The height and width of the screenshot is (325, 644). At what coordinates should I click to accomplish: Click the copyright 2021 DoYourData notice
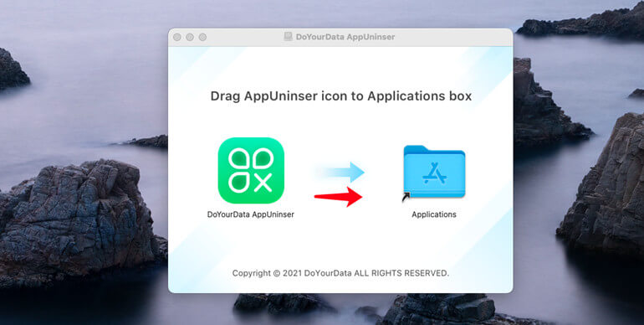tap(340, 273)
